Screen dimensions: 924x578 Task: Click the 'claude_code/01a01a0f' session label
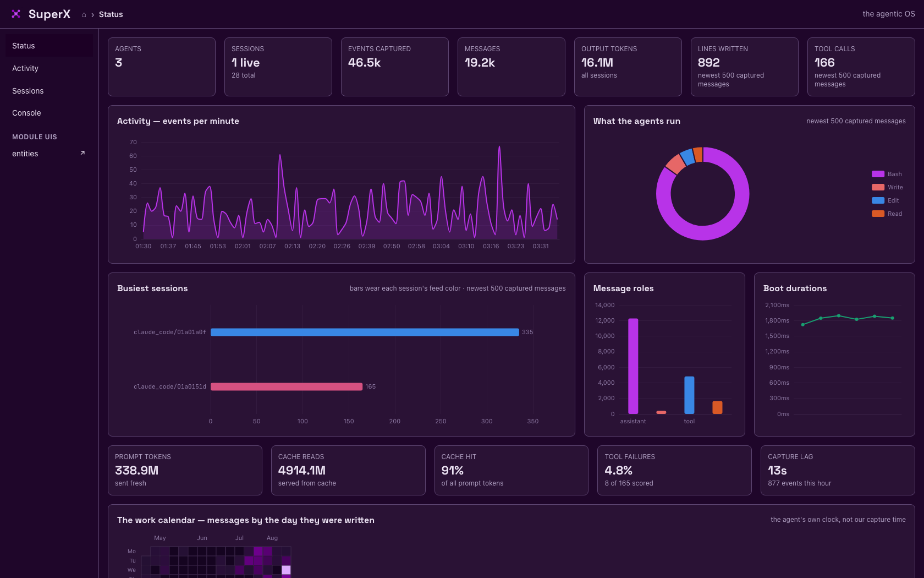click(170, 332)
